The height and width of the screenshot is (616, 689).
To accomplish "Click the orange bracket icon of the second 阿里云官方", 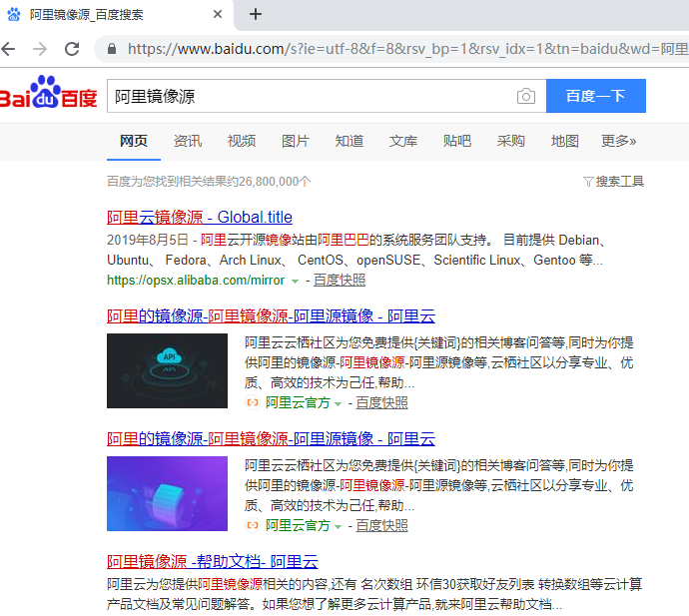I will click(253, 525).
